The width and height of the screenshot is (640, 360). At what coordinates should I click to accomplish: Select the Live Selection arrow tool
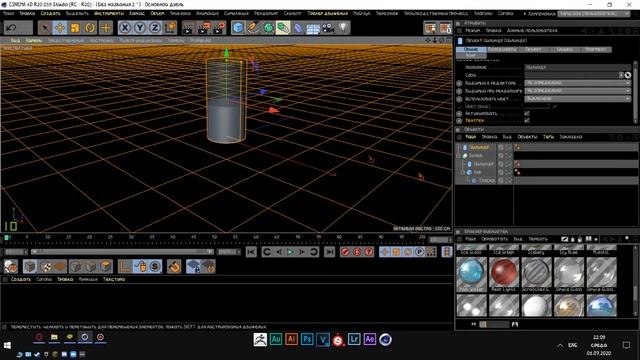click(x=44, y=28)
